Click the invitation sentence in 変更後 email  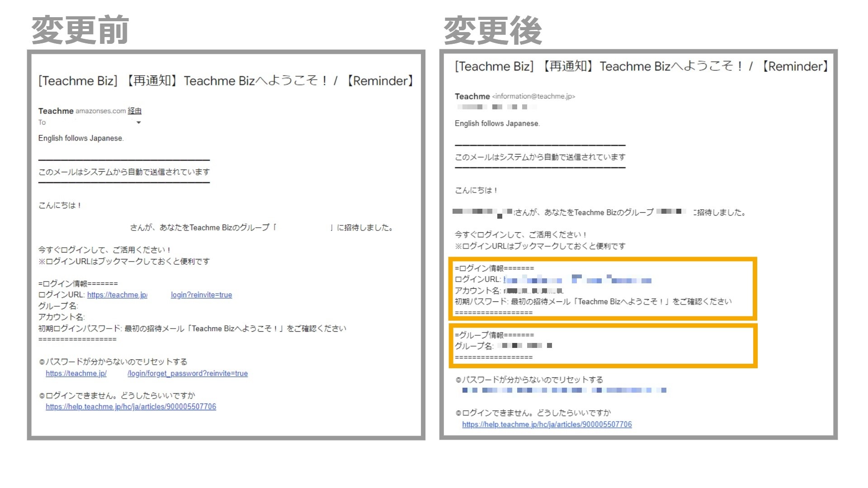pyautogui.click(x=599, y=212)
